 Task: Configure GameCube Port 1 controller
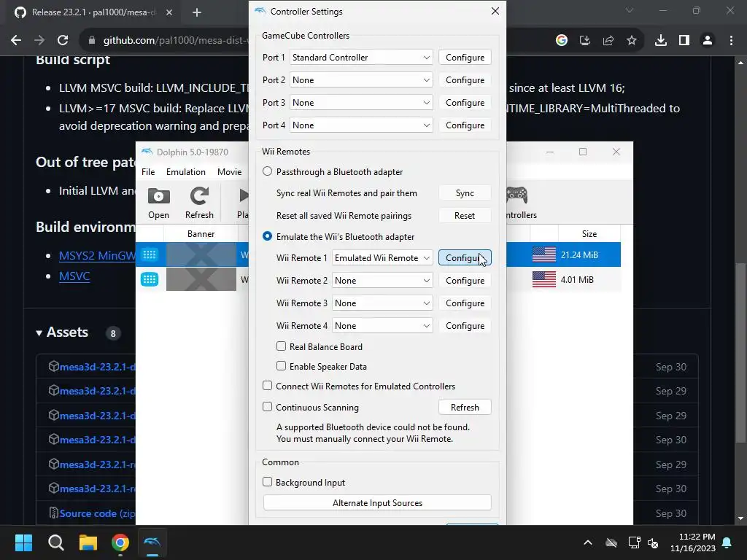(x=465, y=57)
